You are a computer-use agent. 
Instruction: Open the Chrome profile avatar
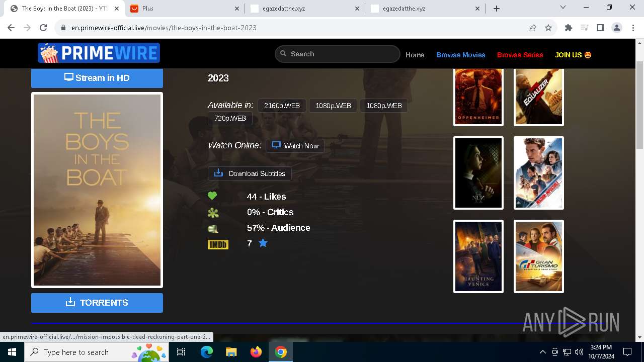617,28
